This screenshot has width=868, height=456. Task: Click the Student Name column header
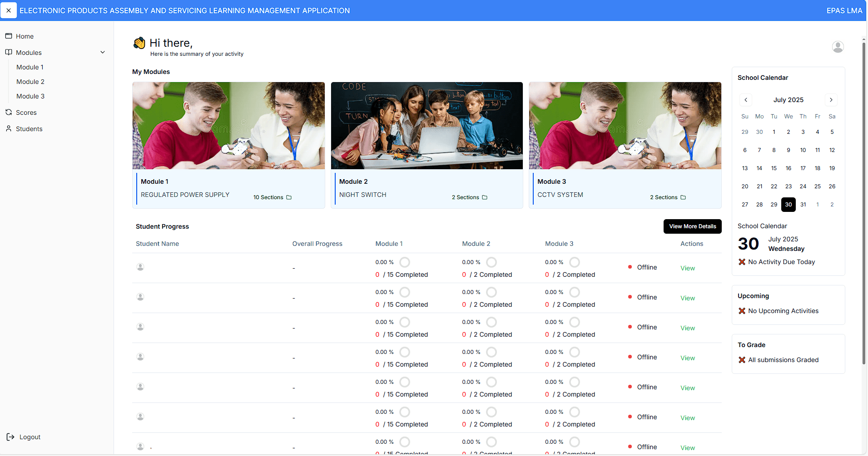click(157, 244)
